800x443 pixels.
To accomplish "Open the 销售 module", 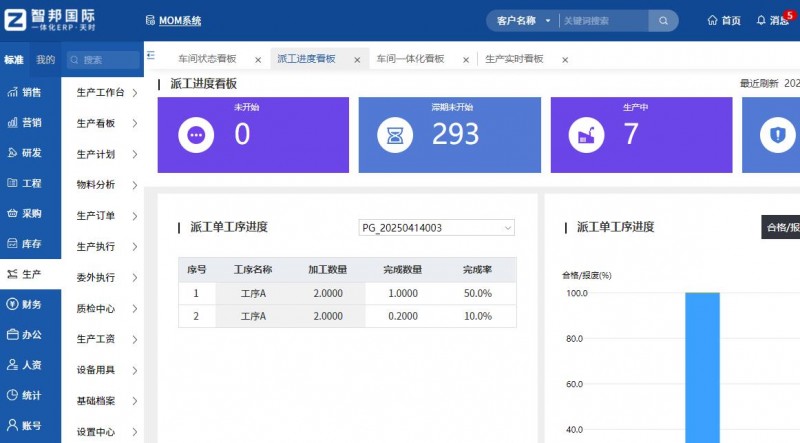I will tap(24, 92).
